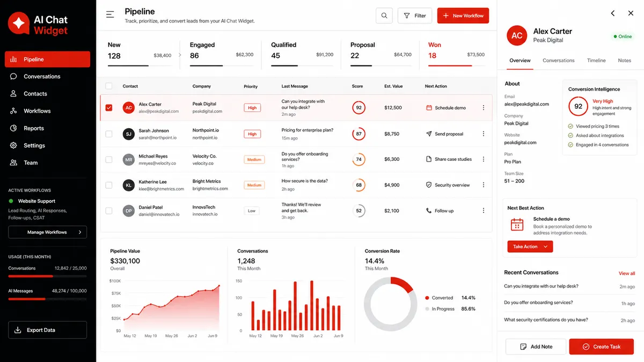Click SJ avatar for Sarah Johnson
The width and height of the screenshot is (644, 362).
pyautogui.click(x=128, y=134)
